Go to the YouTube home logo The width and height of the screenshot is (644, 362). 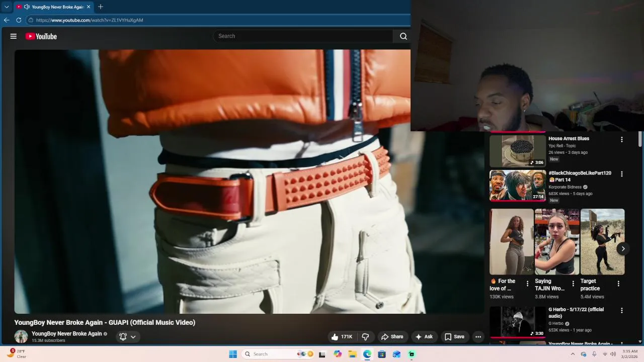pyautogui.click(x=41, y=36)
